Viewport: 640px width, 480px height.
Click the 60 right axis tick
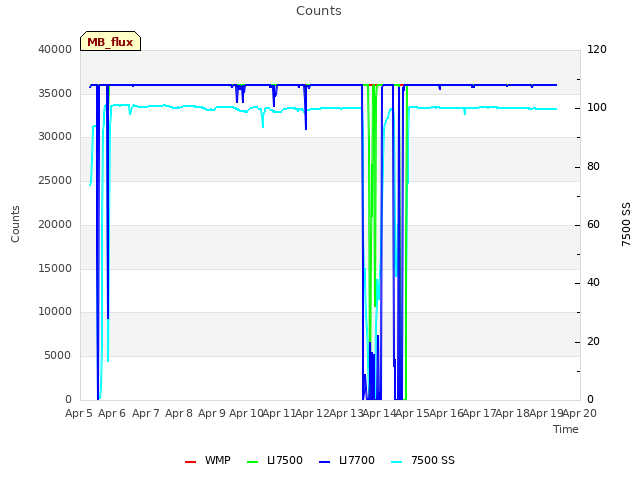click(593, 224)
